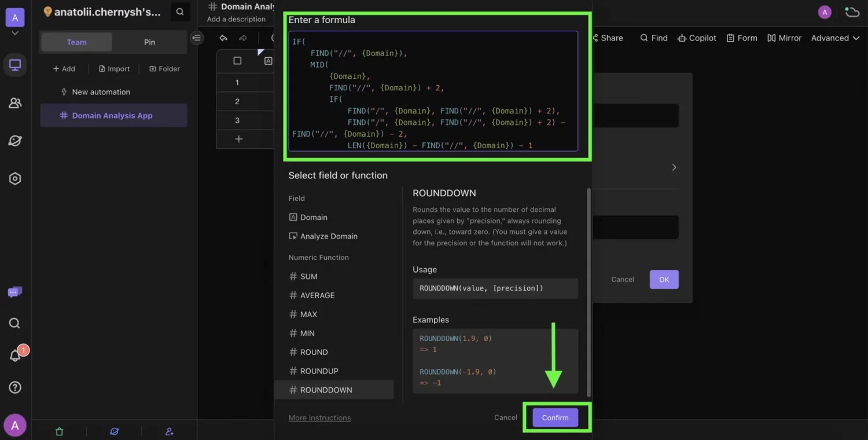Screen dimensions: 868x440
Task: Click the Find toolbar item
Action: tap(654, 38)
